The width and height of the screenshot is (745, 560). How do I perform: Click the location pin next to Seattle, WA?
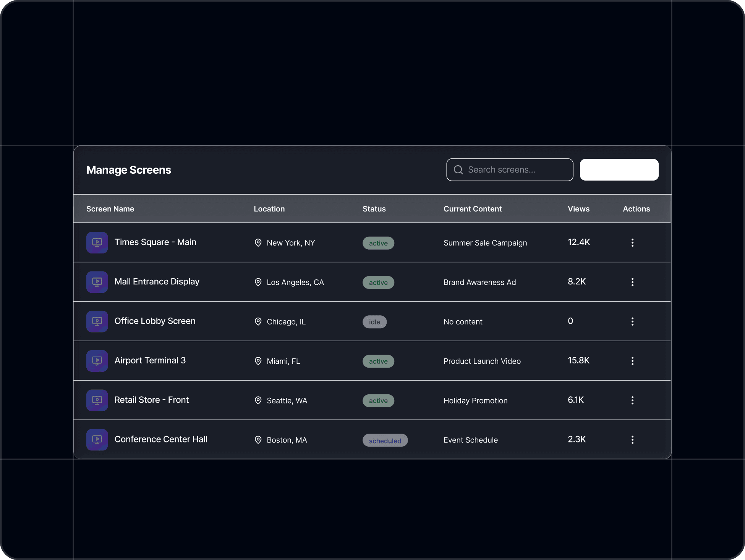pos(258,400)
